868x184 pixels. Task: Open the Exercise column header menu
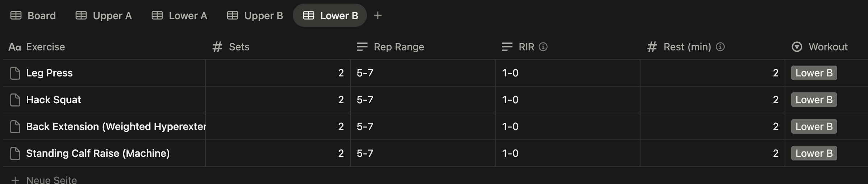45,47
